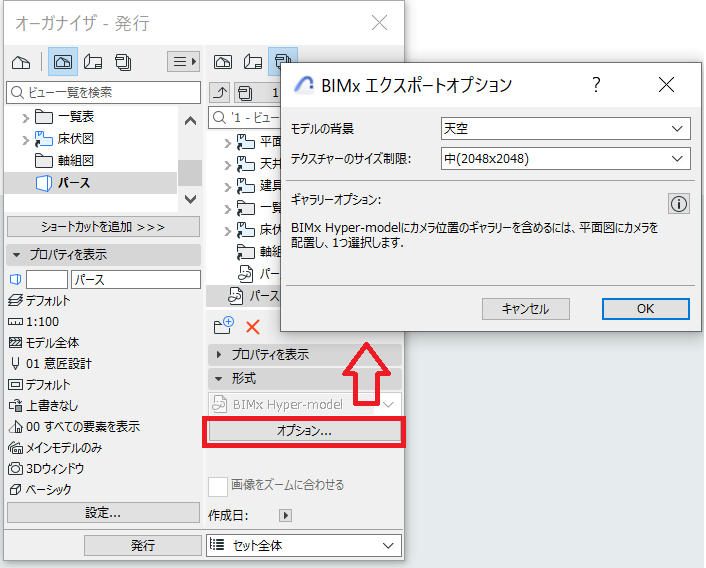The image size is (706, 568).
Task: Select the View Map icon in right pane
Action: [223, 62]
